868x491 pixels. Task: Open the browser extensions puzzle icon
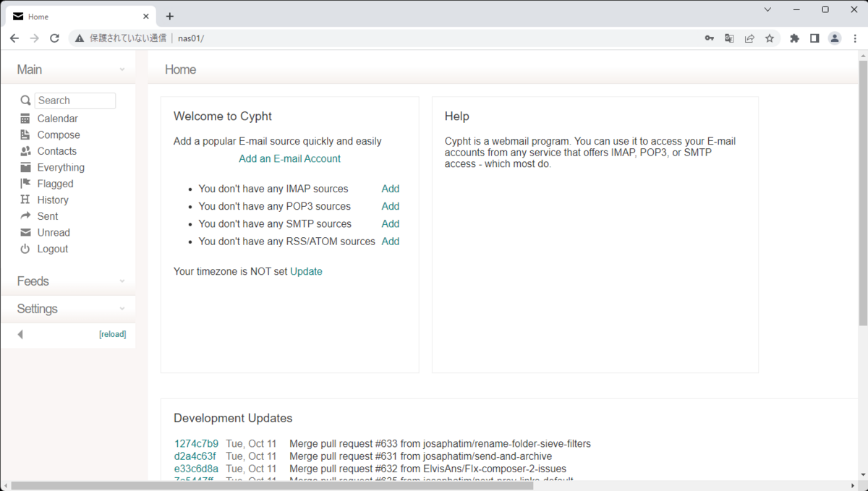pyautogui.click(x=794, y=38)
